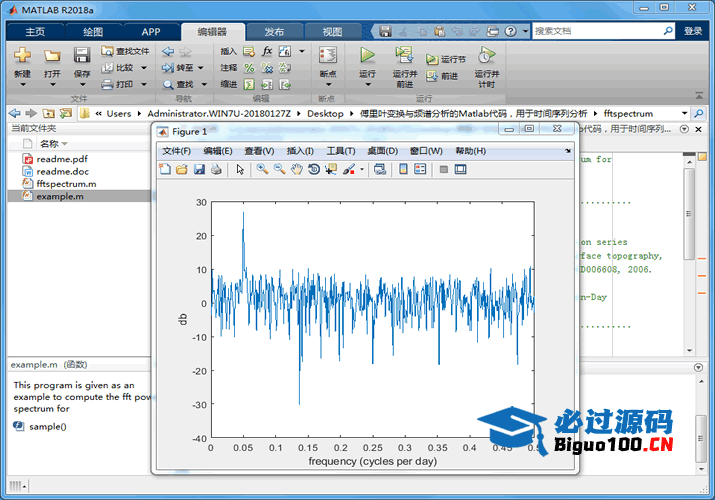715x500 pixels.
Task: Expand the Go To dropdown arrow
Action: coord(200,68)
